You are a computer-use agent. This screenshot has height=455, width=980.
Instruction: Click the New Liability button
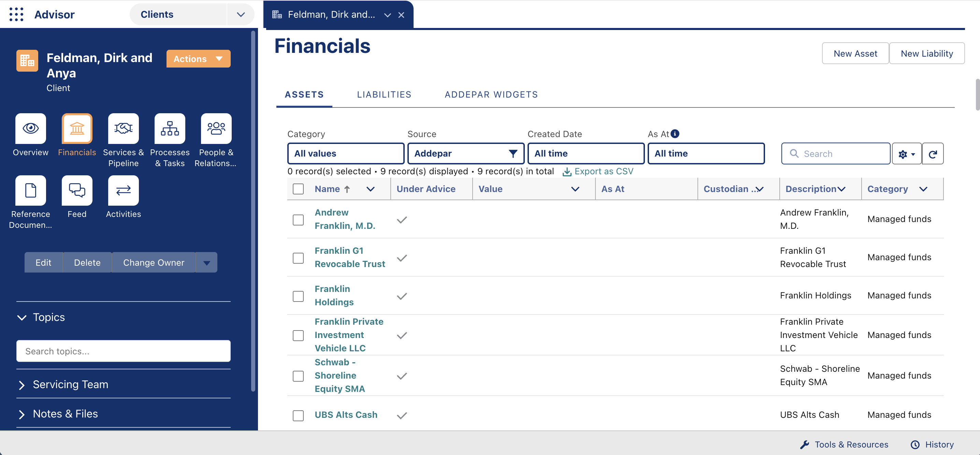point(927,54)
